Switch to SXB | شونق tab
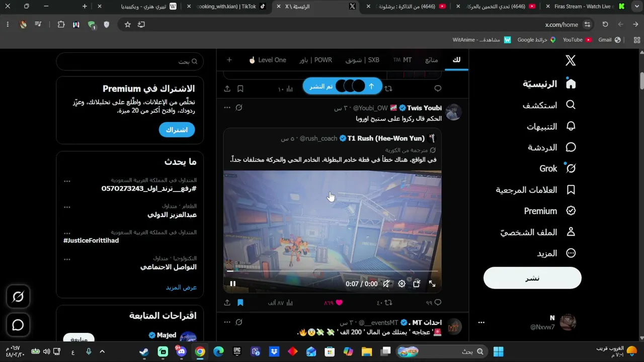The height and width of the screenshot is (362, 644). click(362, 60)
